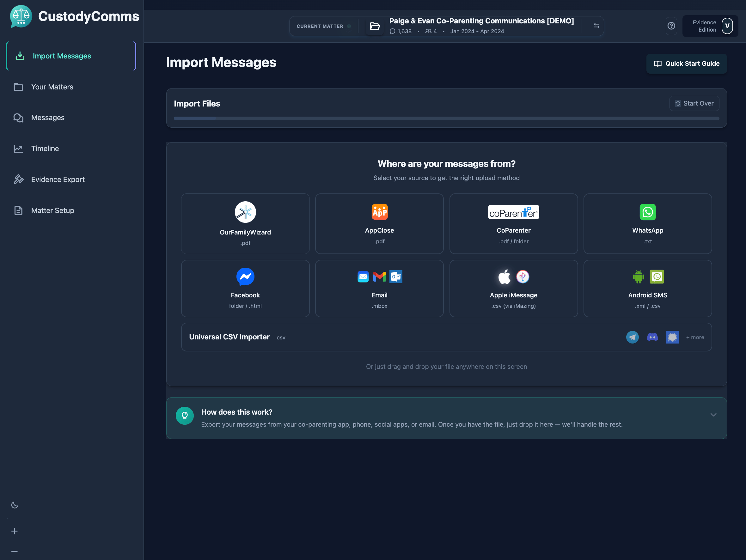The width and height of the screenshot is (746, 560).
Task: Expand the How does this work section chevron
Action: pos(713,415)
